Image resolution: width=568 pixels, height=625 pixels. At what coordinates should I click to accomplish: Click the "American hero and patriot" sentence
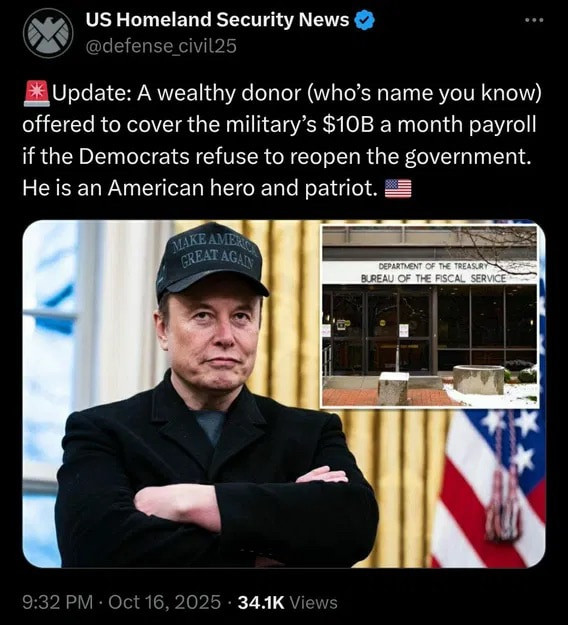200,188
